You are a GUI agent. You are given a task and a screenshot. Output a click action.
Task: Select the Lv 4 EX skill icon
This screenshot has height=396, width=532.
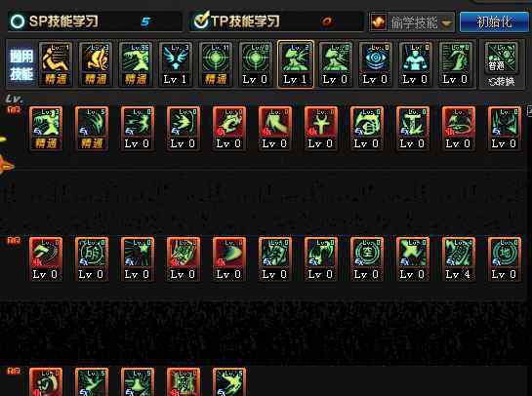click(458, 259)
